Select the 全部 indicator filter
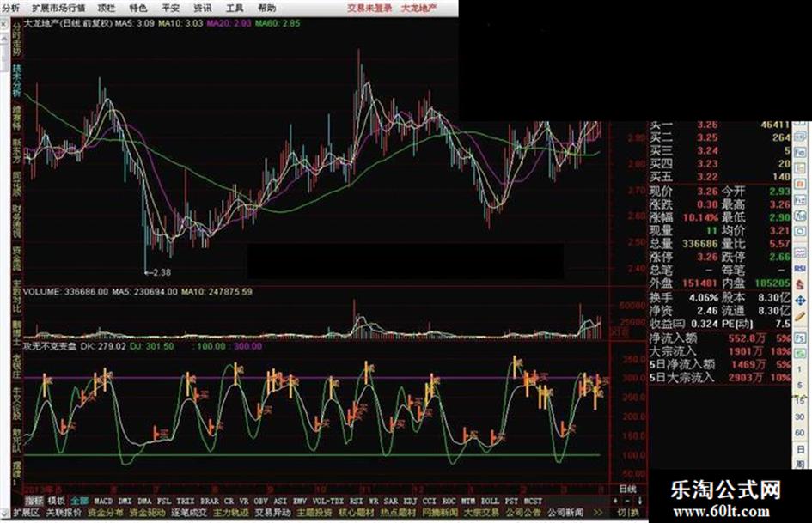The height and width of the screenshot is (523, 812). click(79, 501)
